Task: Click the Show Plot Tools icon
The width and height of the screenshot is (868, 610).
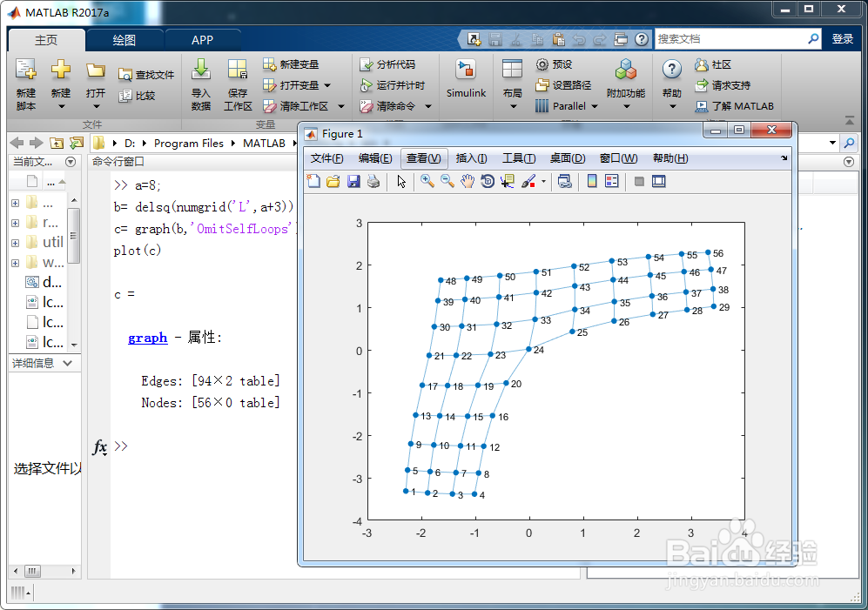Action: [x=659, y=181]
